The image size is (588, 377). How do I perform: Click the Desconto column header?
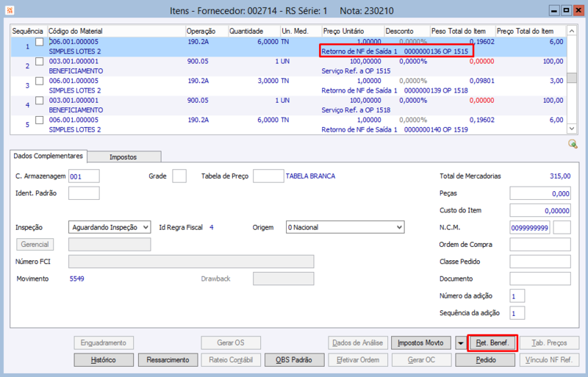407,31
